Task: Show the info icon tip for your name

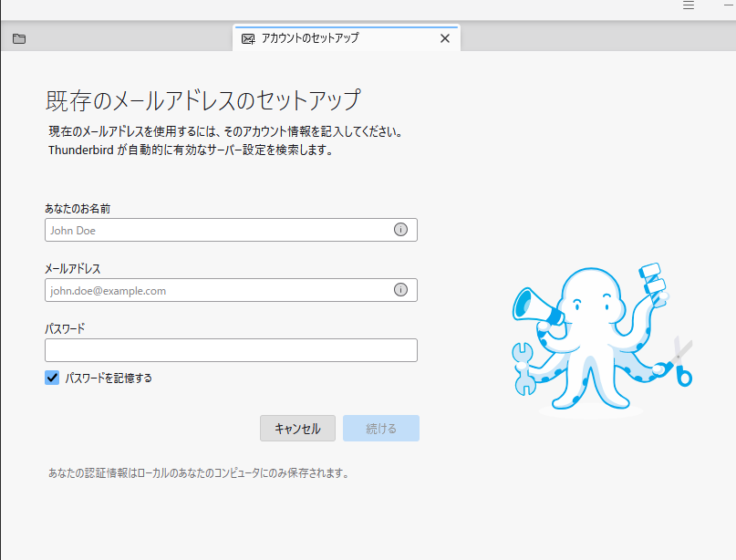Action: (400, 230)
